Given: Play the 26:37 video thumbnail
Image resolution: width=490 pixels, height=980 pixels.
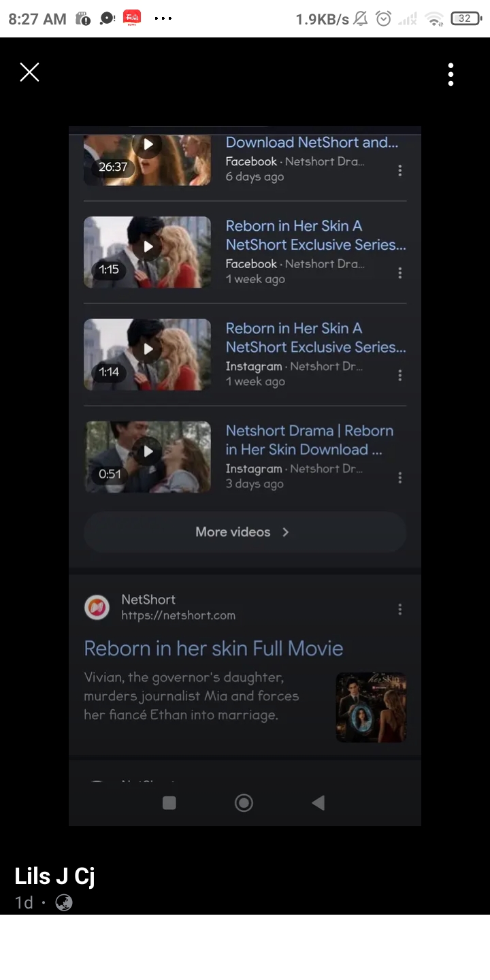Looking at the screenshot, I should [147, 161].
